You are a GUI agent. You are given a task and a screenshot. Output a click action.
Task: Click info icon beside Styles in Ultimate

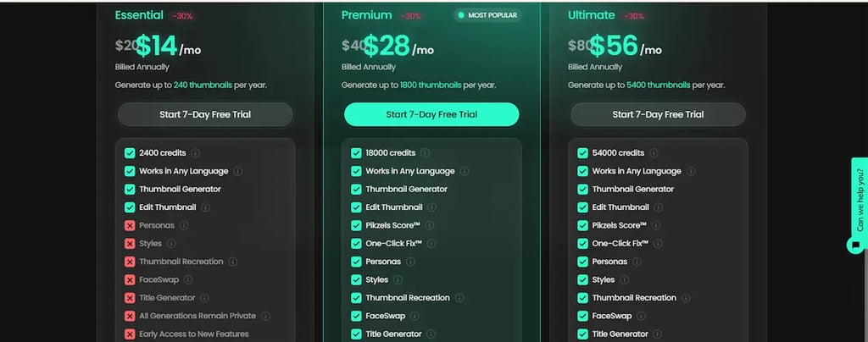tap(624, 279)
